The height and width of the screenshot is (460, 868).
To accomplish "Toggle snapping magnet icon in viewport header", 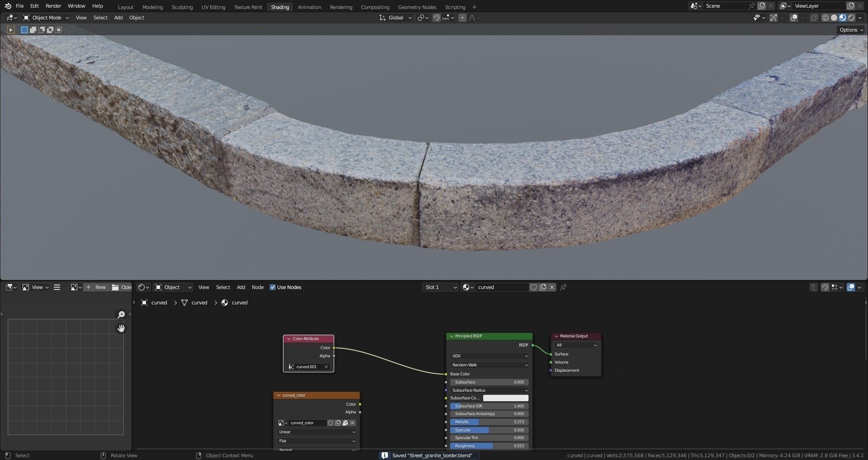I will pos(437,18).
